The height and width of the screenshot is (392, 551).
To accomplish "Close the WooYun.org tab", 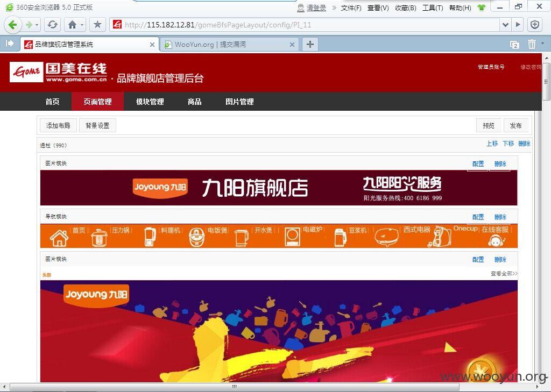I will click(292, 45).
